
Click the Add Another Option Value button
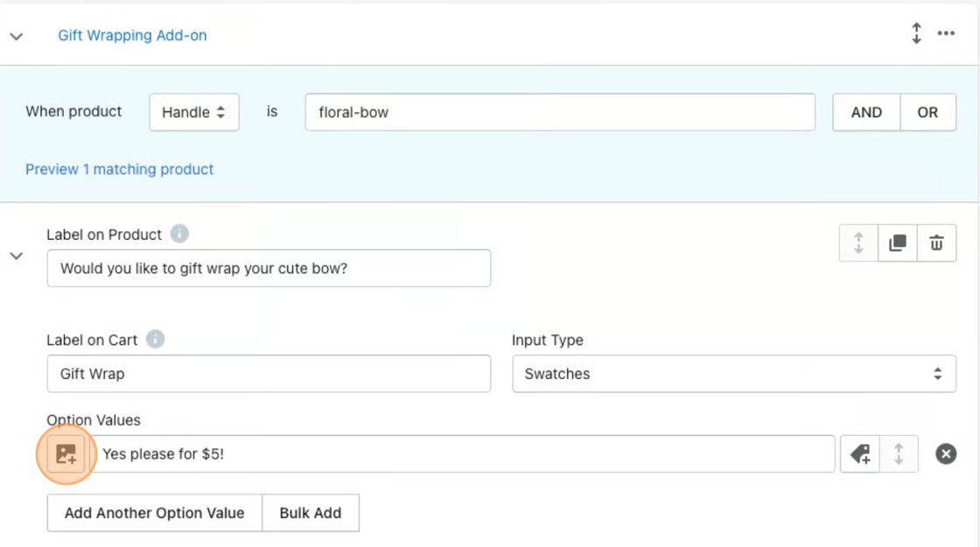click(x=154, y=513)
